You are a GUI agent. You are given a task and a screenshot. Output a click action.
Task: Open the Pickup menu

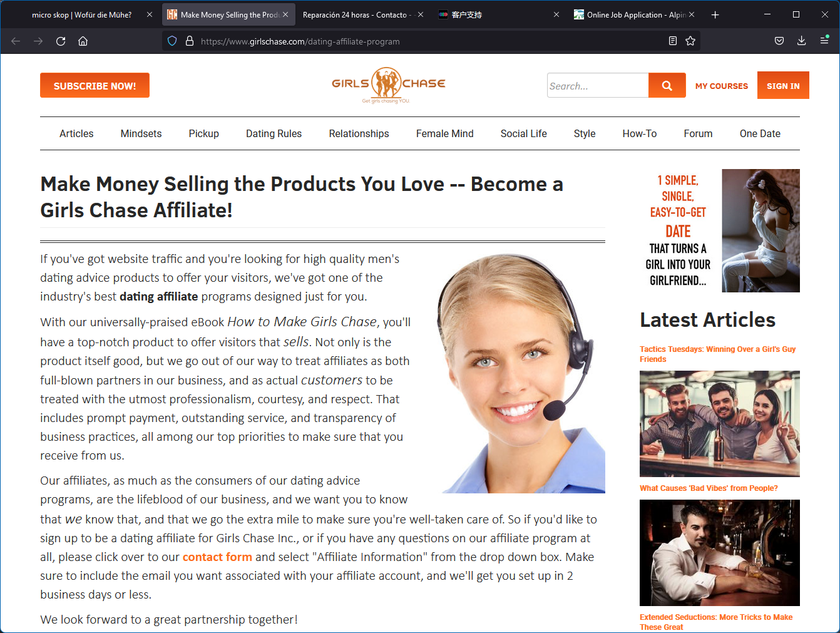click(x=203, y=133)
